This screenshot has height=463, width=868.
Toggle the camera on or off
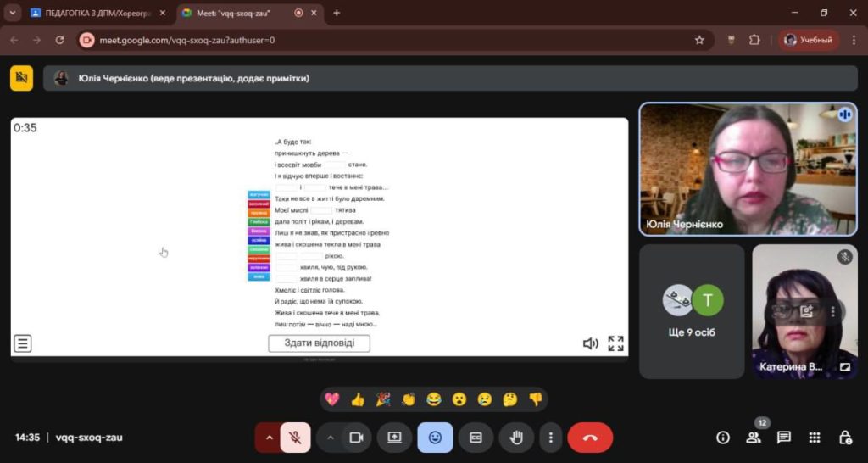point(356,438)
